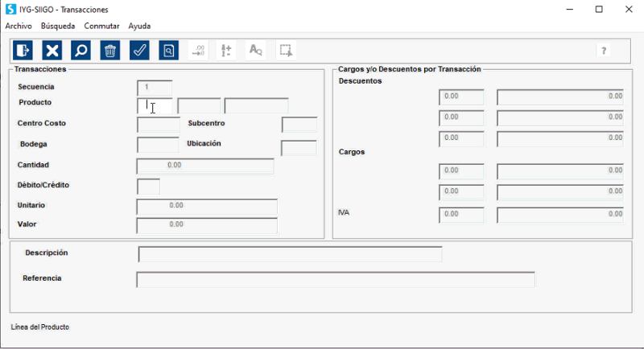Click the greyed sort order toolbar icon
Screen dimensions: 644x349
(x=226, y=51)
